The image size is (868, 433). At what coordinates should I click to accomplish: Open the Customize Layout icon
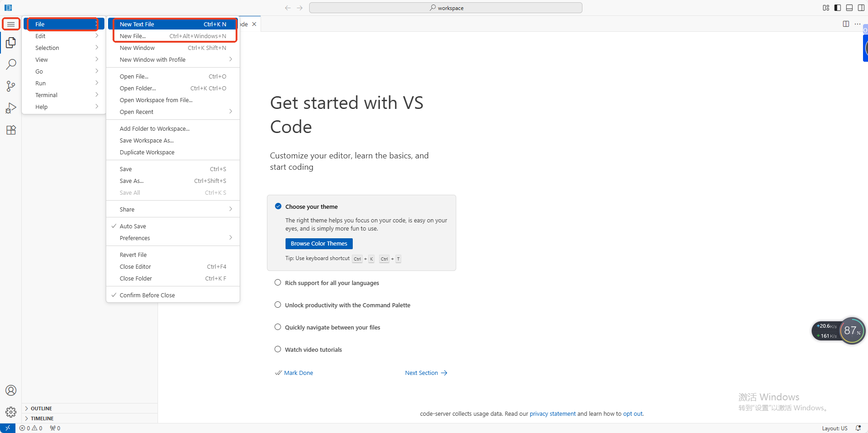[826, 8]
